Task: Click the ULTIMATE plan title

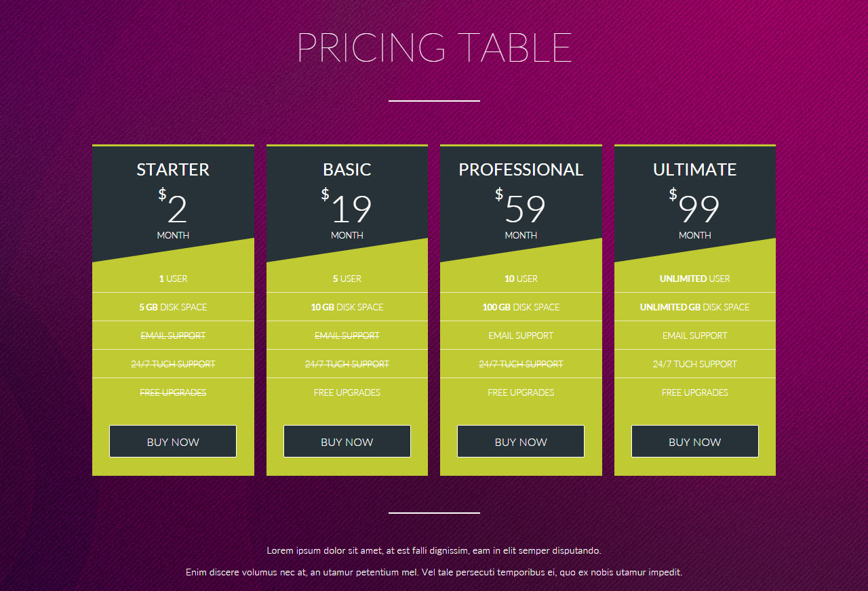Action: point(694,169)
